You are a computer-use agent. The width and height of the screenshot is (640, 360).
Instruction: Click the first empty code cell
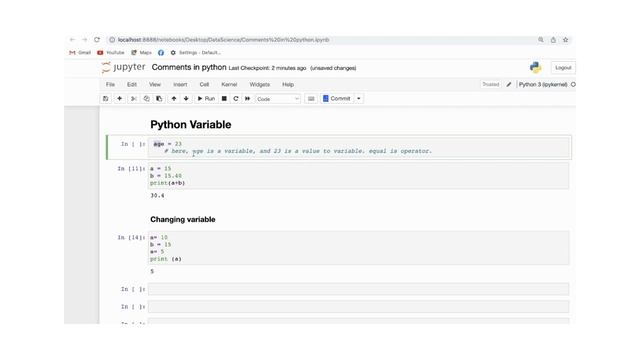tap(358, 289)
